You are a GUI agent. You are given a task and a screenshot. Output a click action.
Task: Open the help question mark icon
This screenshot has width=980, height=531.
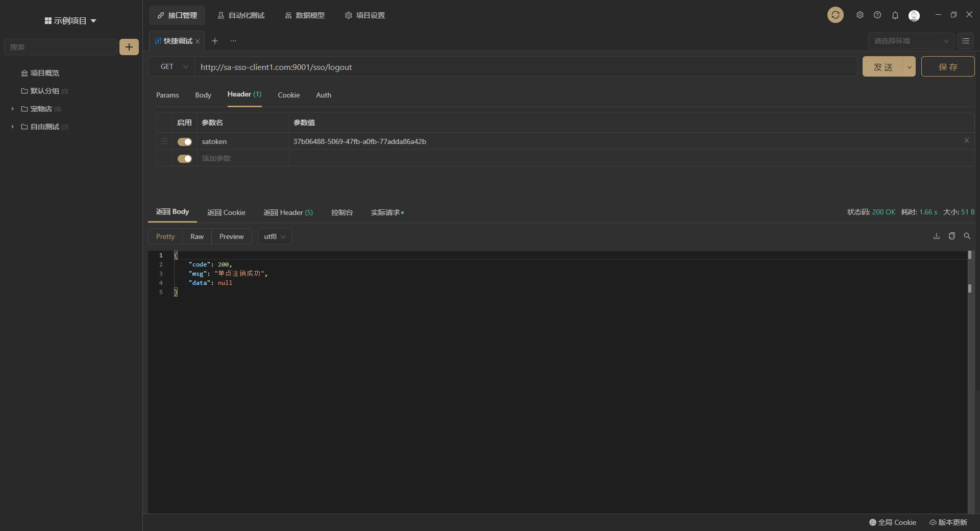[x=877, y=15]
